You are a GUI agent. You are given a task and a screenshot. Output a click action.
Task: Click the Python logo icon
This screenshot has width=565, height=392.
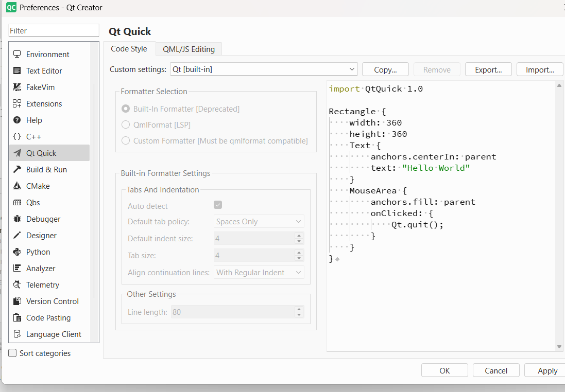[x=17, y=252]
